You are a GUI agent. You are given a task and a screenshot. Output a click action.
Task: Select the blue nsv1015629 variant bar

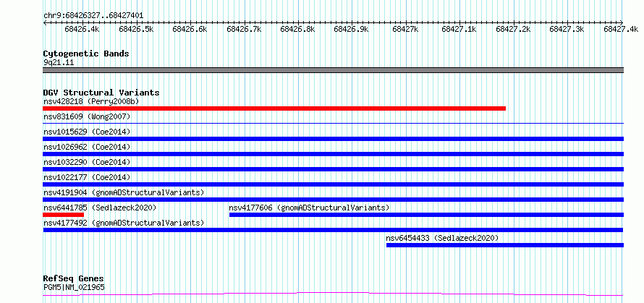(x=333, y=139)
